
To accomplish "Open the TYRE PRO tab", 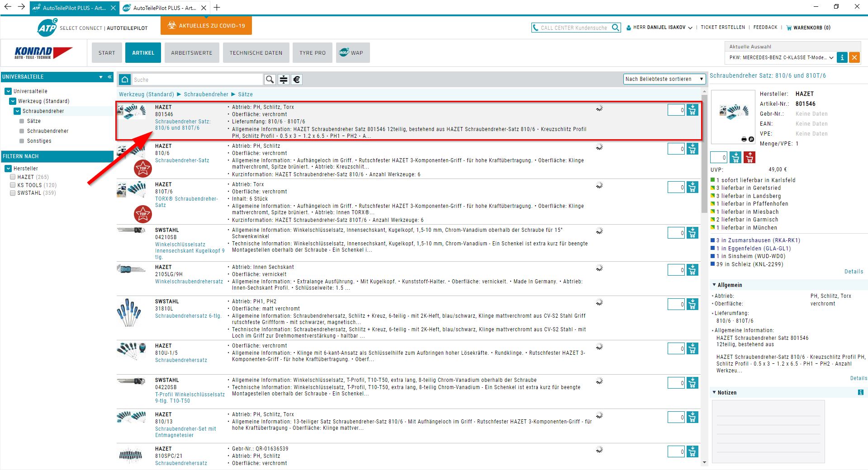I will [313, 53].
